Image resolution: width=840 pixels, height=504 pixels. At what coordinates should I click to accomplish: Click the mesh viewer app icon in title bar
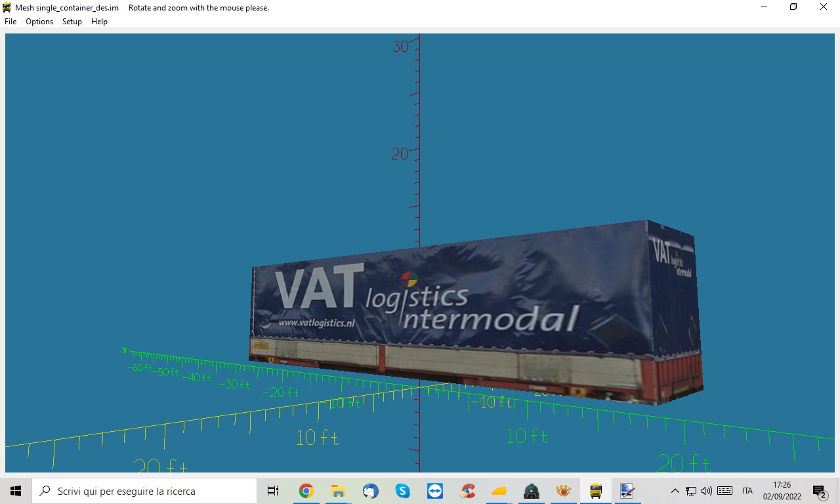(7, 7)
